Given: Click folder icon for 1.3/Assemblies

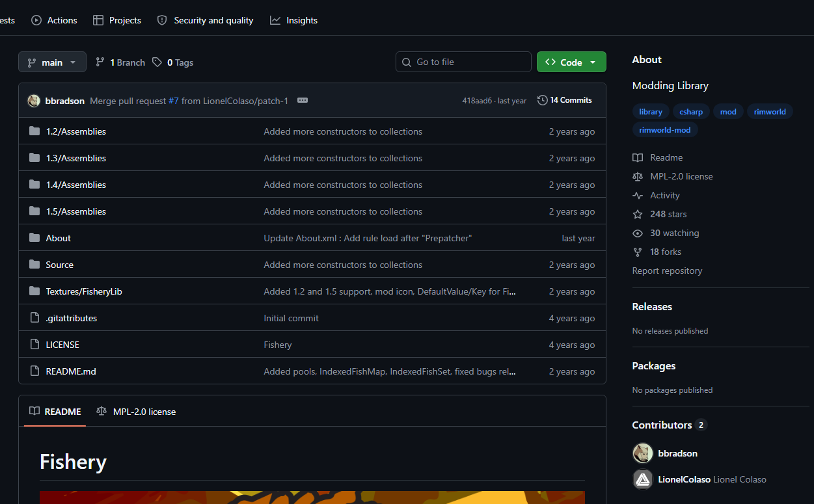Looking at the screenshot, I should coord(34,158).
